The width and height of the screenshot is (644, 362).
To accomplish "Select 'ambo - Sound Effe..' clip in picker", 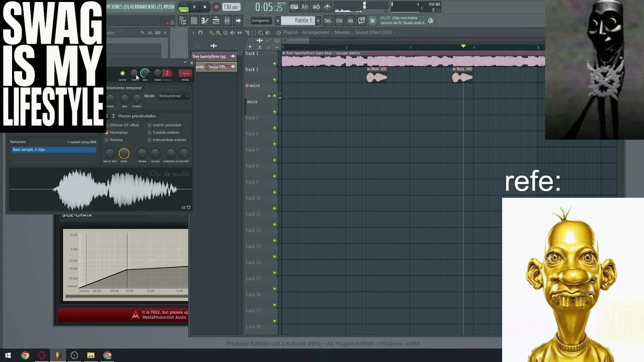I will [215, 67].
